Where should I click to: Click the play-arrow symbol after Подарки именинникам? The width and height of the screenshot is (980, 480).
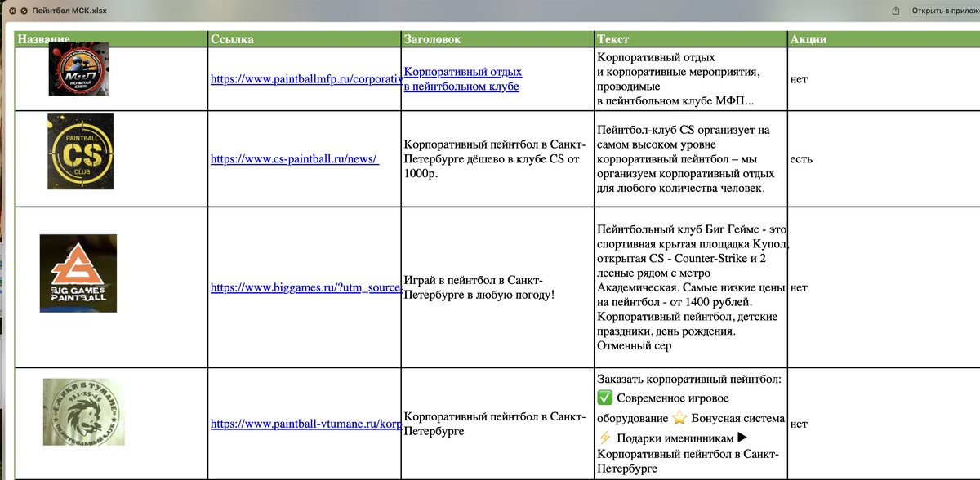(740, 438)
